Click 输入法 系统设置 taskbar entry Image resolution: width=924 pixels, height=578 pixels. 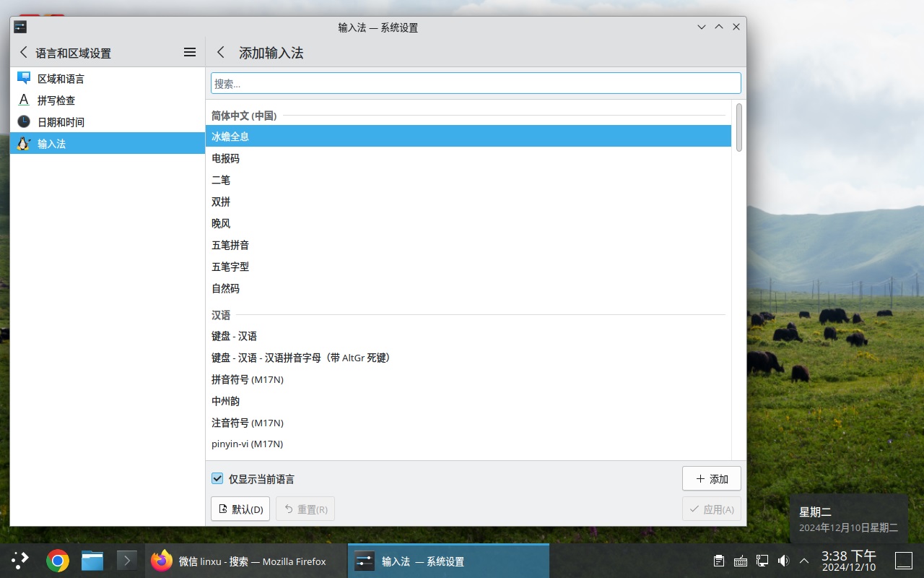(x=448, y=561)
